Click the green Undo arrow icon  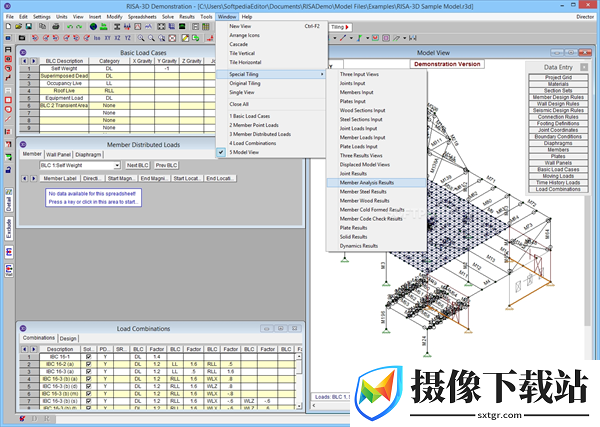70,27
